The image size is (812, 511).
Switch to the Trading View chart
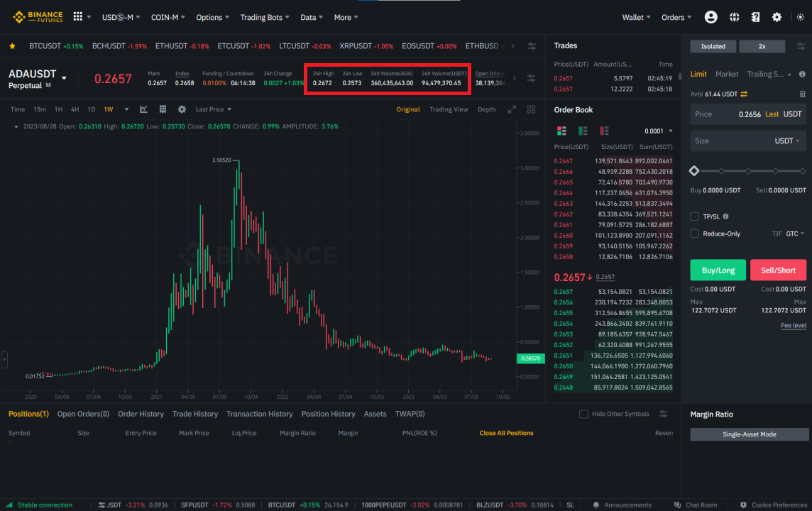point(449,109)
